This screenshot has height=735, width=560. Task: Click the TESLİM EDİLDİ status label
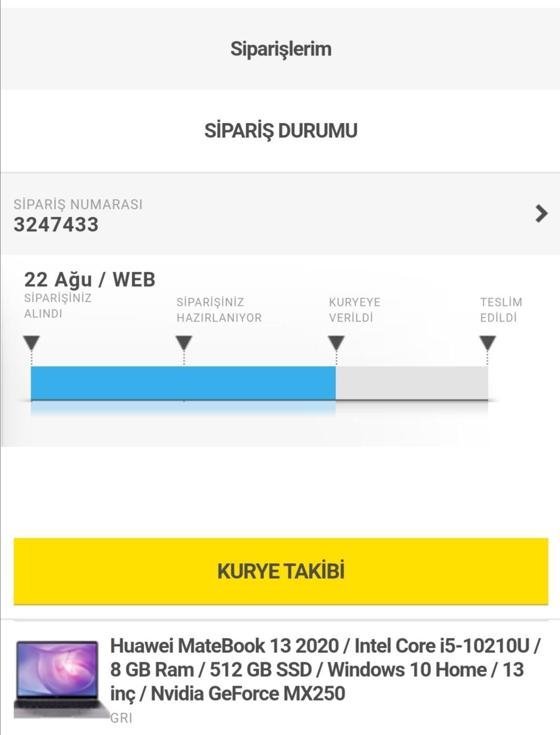pos(501,310)
